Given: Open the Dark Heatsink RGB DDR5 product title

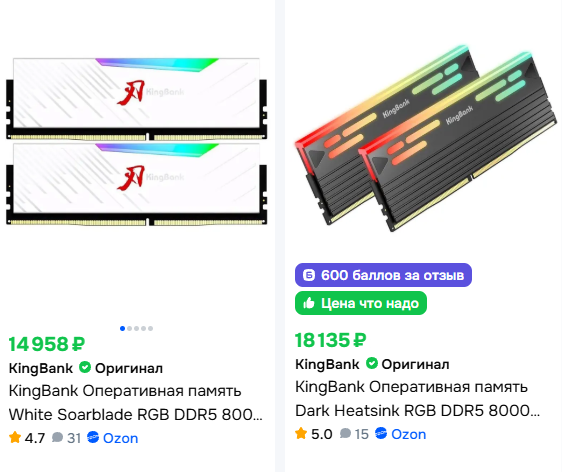Looking at the screenshot, I should coord(417,399).
